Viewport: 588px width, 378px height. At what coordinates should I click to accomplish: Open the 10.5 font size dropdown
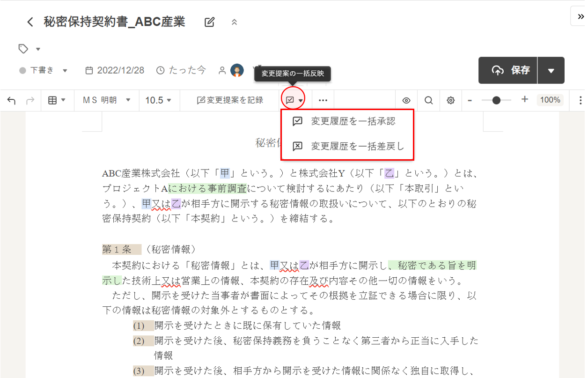click(x=158, y=100)
